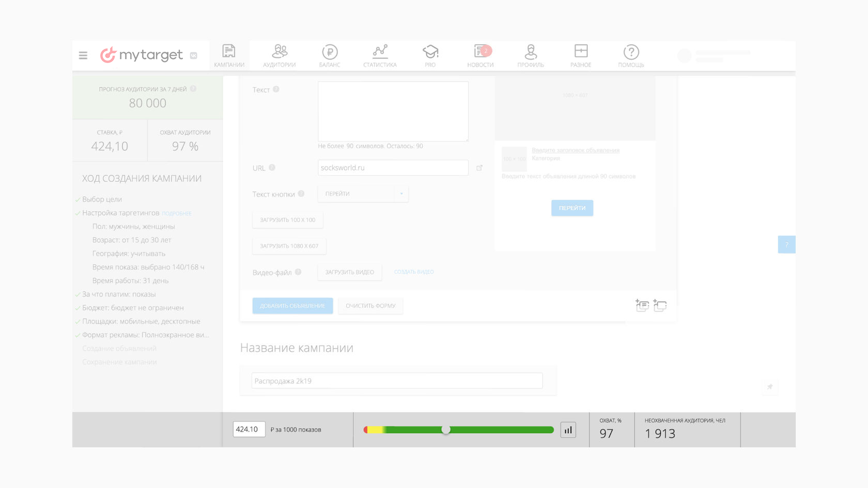Open the Баланс ruble icon
This screenshot has width=868, height=488.
tap(330, 55)
